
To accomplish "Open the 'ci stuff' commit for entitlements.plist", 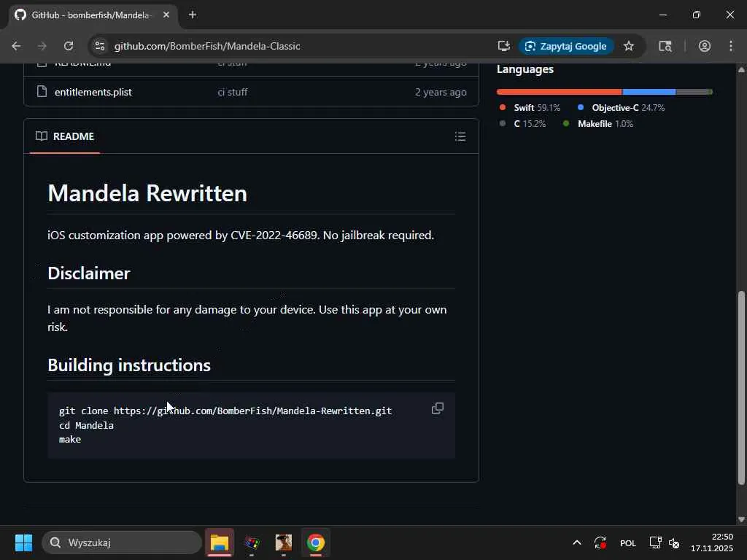I will 233,92.
